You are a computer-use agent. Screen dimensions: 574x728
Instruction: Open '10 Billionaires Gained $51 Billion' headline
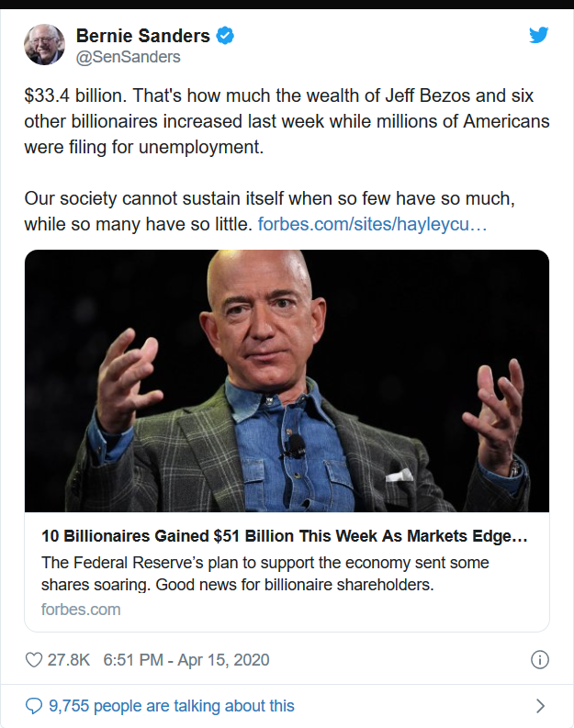[285, 536]
